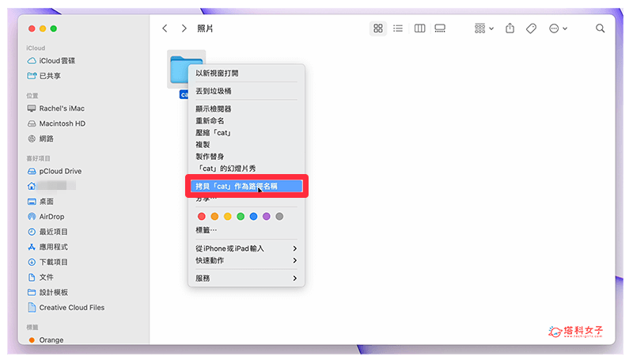Choose 以新視窗打開 in context menu
The image size is (633, 364).
click(x=246, y=73)
